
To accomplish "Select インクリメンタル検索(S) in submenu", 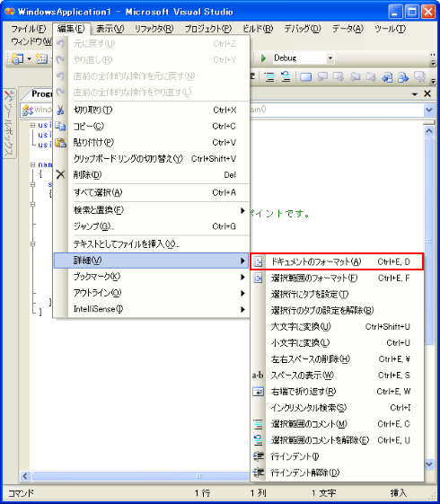I will (337, 408).
